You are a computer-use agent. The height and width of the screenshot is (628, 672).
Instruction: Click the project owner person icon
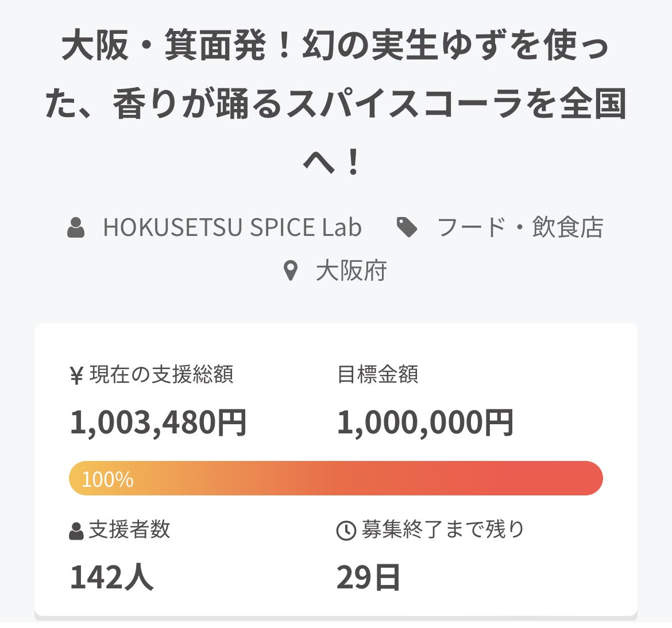[x=76, y=227]
